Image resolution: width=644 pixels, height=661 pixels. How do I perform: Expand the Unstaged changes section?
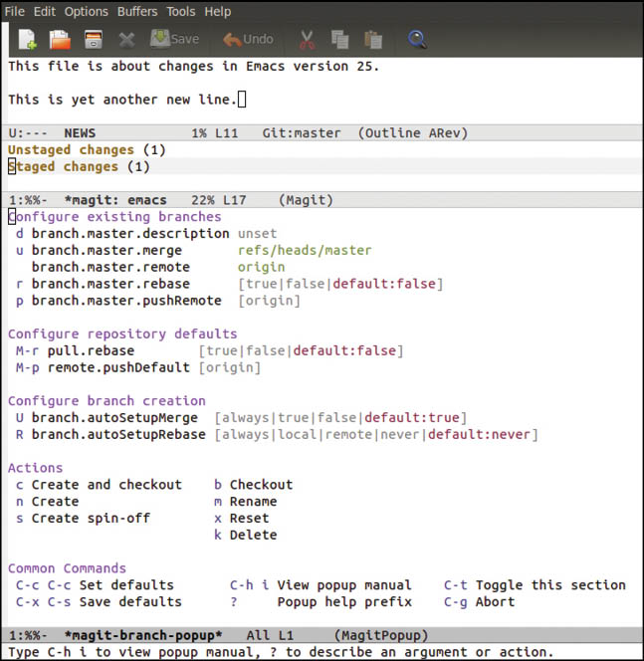click(70, 150)
